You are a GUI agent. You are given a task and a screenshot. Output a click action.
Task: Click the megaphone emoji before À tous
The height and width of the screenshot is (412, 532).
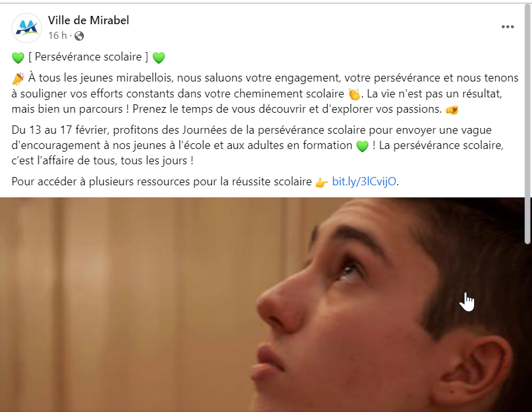click(18, 78)
